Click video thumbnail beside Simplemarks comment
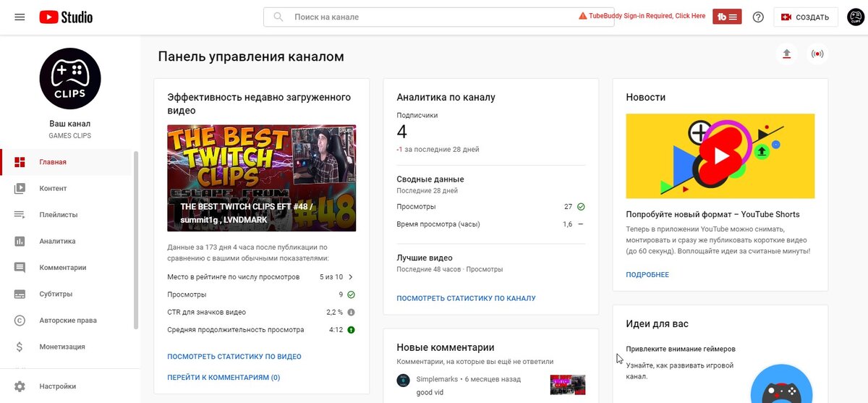 point(568,384)
